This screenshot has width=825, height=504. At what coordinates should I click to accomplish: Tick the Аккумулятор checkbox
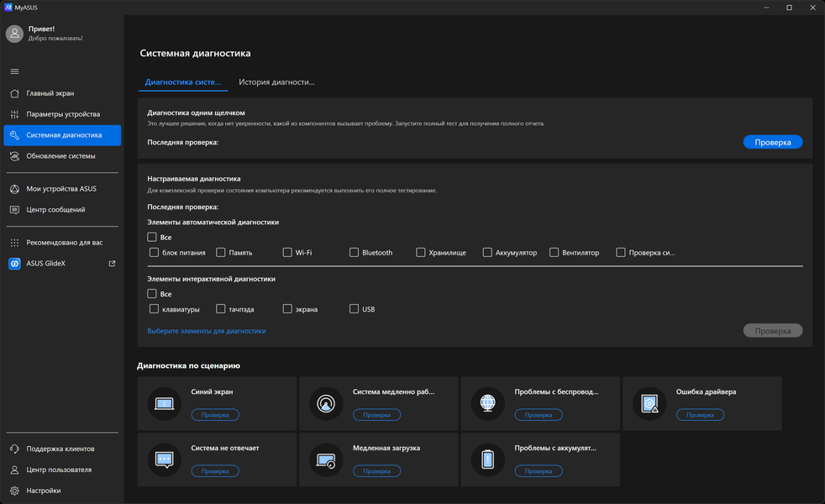click(x=487, y=253)
